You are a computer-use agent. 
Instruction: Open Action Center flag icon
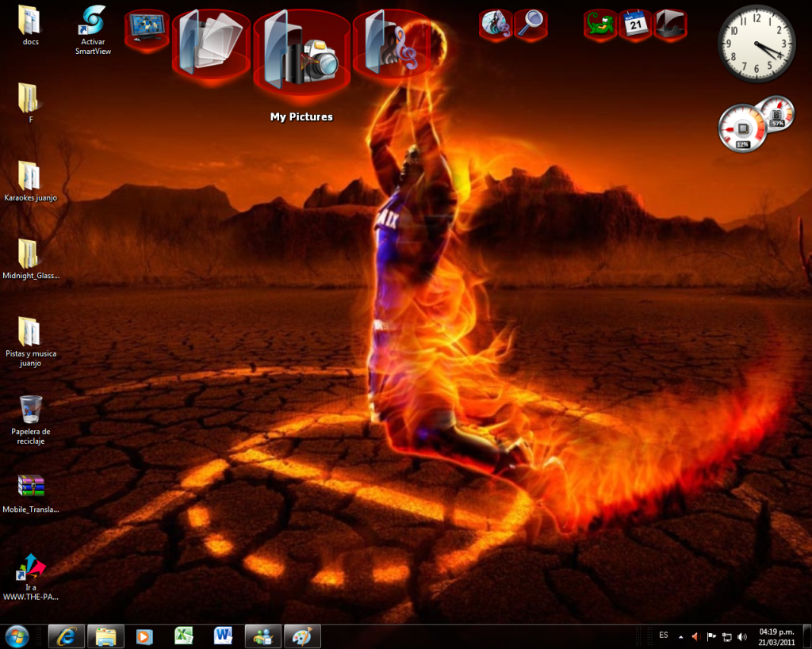(x=711, y=636)
